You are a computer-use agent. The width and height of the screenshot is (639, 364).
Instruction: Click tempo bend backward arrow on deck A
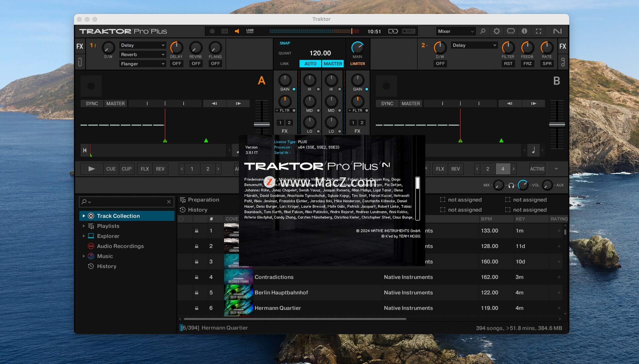pos(215,103)
